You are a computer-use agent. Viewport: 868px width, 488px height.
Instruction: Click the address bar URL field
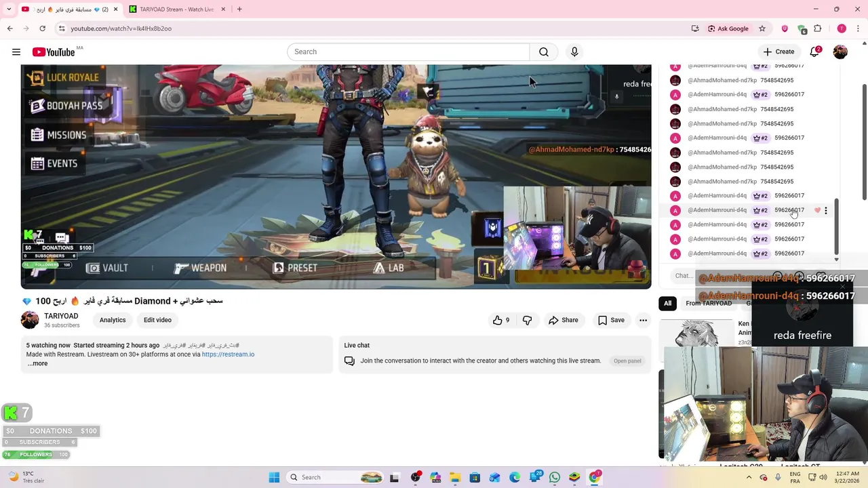[373, 28]
